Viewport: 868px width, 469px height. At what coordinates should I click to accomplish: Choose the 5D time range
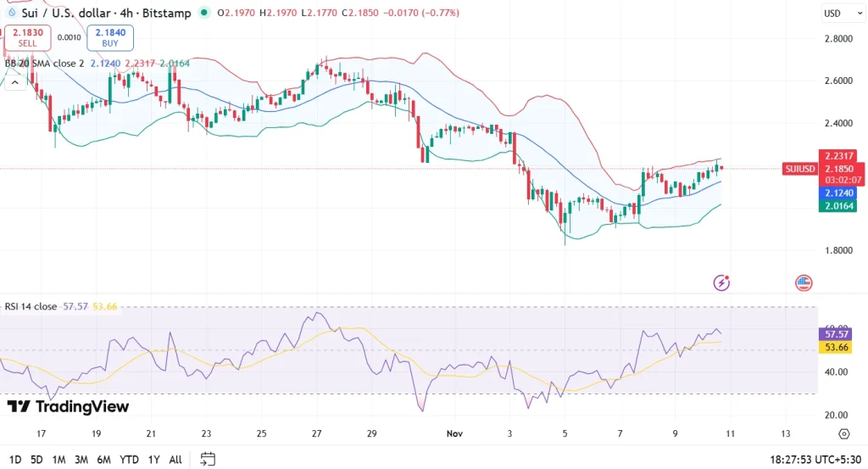36,460
